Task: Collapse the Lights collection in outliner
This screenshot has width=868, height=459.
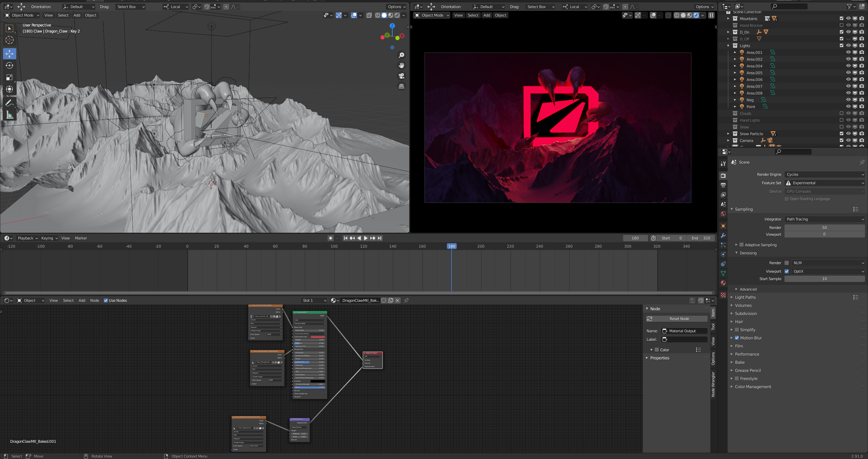Action: 728,46
